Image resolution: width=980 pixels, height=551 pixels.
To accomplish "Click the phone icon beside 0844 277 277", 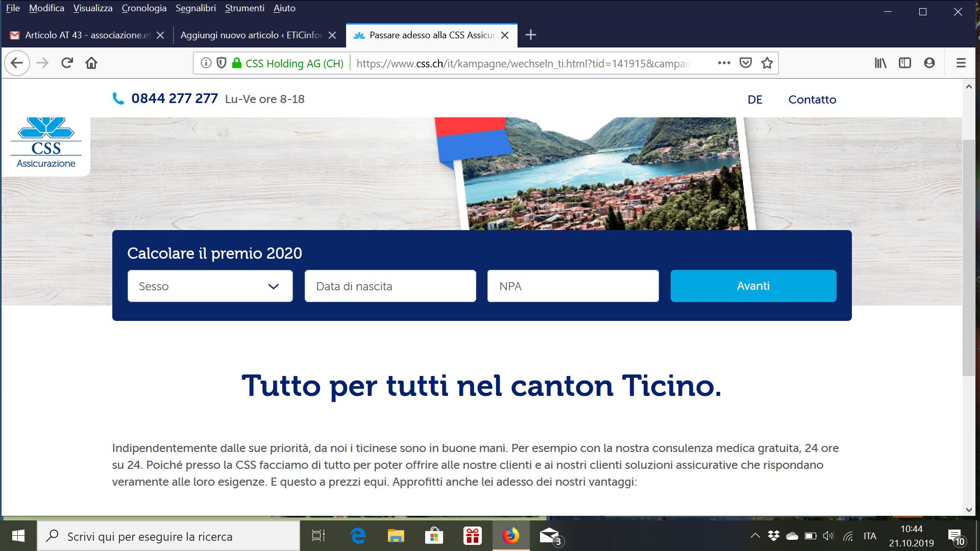I will (x=118, y=99).
